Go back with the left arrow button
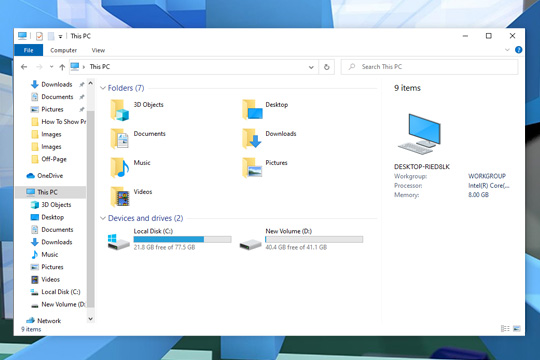The height and width of the screenshot is (360, 540). click(24, 67)
